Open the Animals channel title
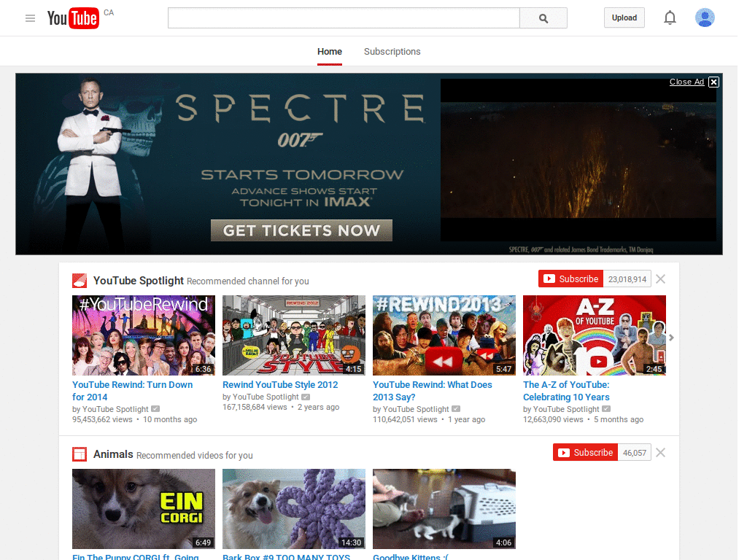Viewport: 747px width, 560px height. coord(113,454)
